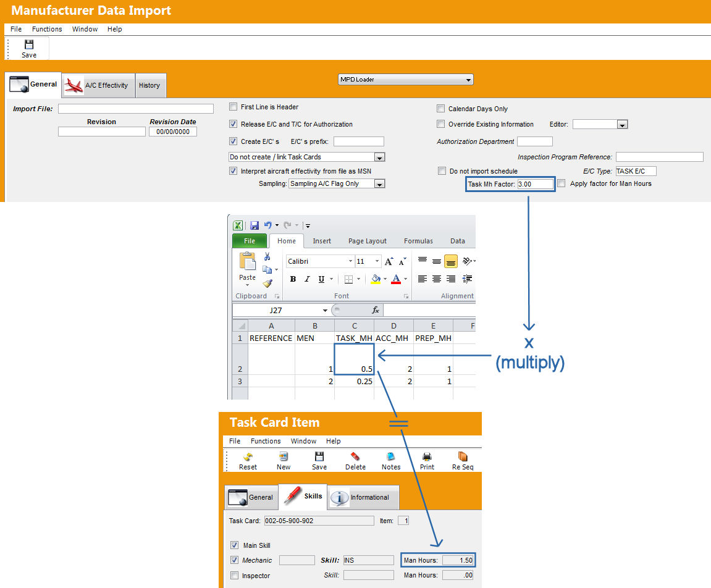Click the Insert Function fx icon
This screenshot has width=711, height=588.
tap(376, 310)
